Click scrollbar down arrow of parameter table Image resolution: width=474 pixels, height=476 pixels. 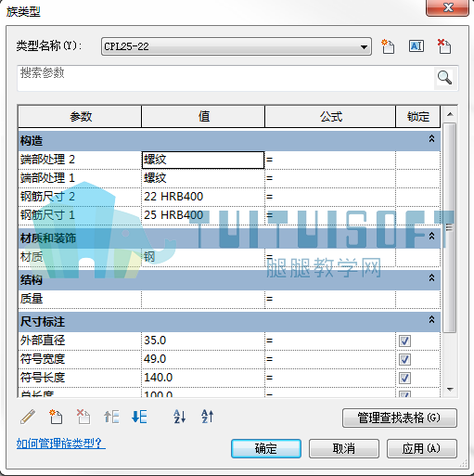tap(450, 390)
